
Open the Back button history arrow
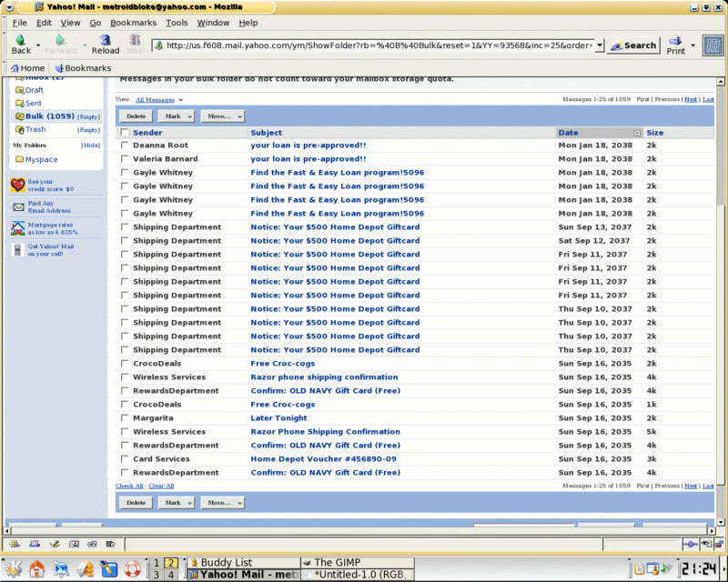point(38,45)
